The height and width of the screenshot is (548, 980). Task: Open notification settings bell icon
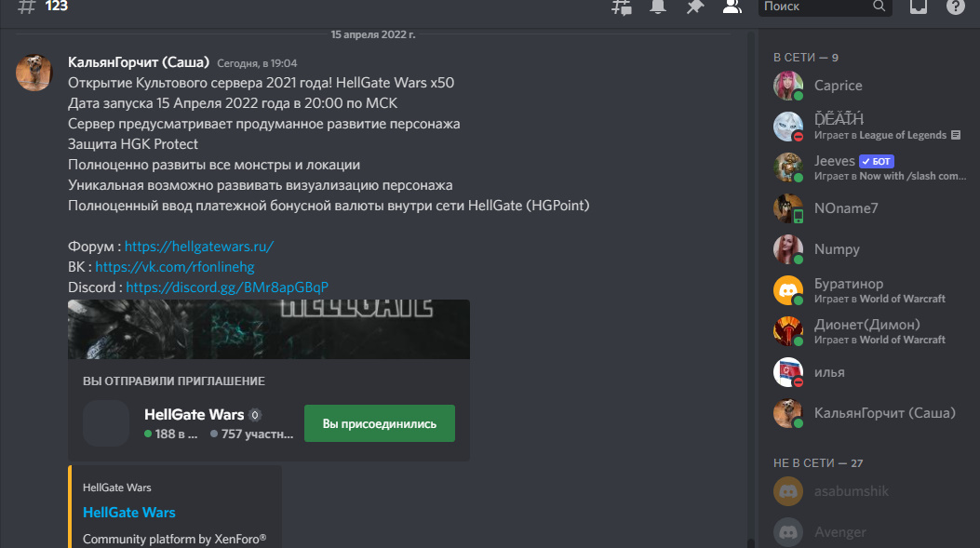point(657,6)
